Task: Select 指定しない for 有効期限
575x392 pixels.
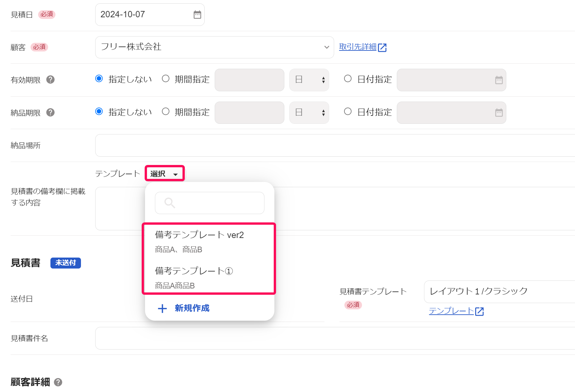Action: 99,79
